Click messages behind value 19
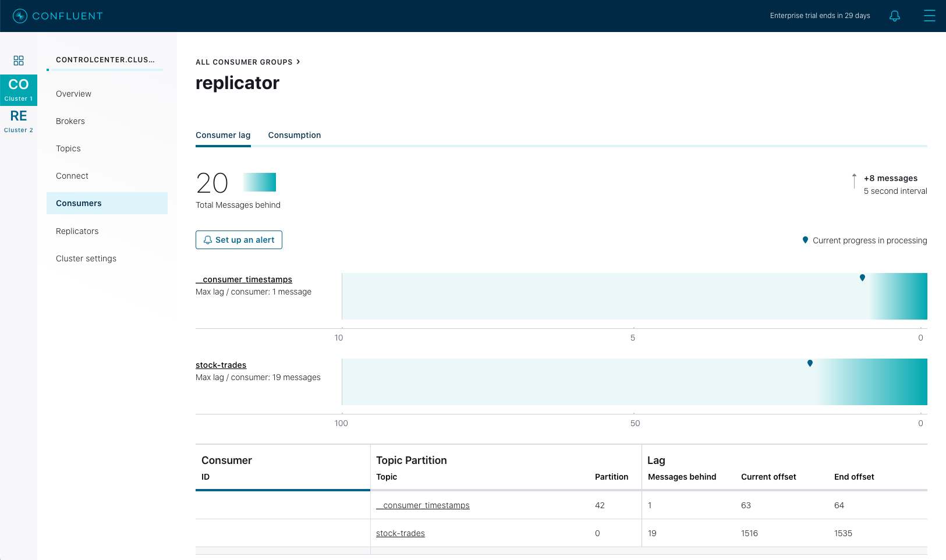 click(x=652, y=533)
